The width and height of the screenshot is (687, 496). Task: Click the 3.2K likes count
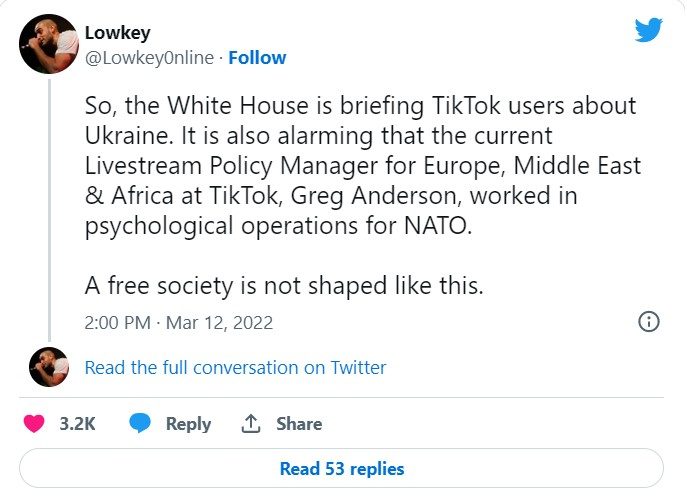(x=77, y=424)
